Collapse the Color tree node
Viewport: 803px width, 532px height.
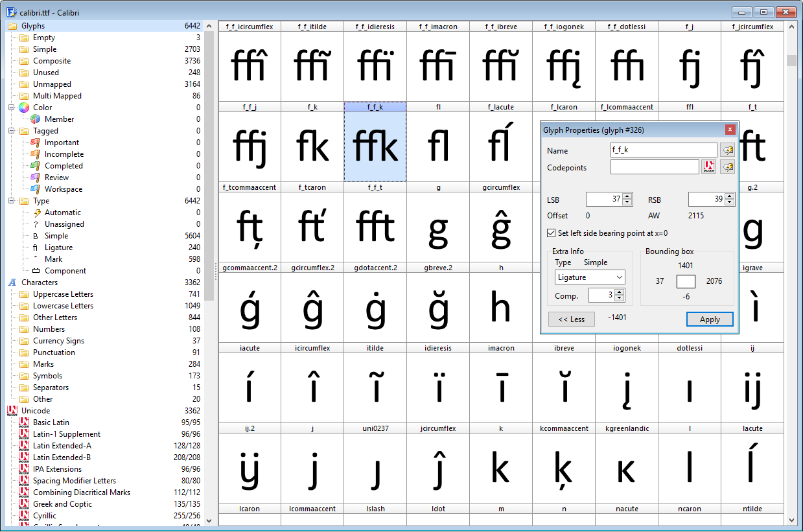[x=12, y=108]
